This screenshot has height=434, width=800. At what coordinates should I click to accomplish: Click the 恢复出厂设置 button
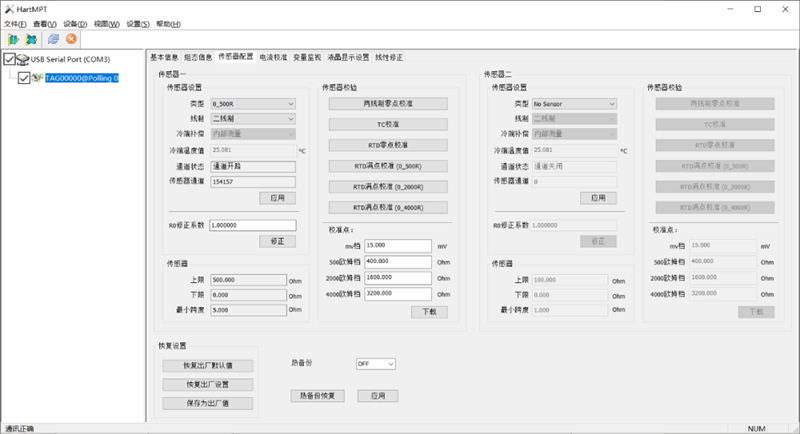tap(208, 385)
